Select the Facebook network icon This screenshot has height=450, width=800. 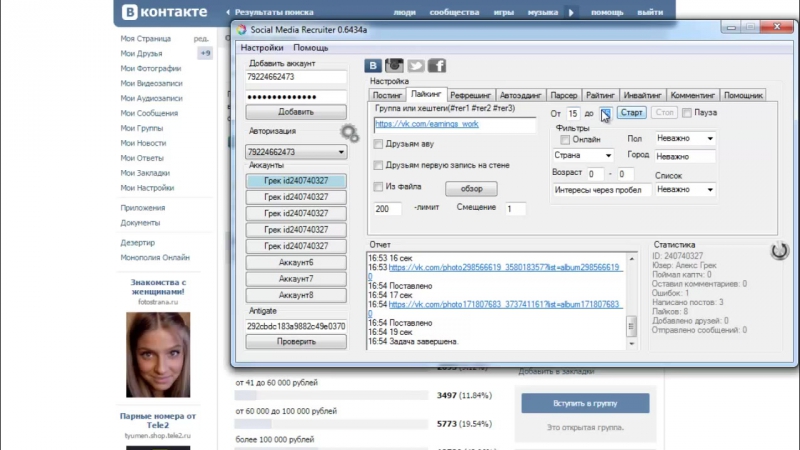[x=437, y=65]
